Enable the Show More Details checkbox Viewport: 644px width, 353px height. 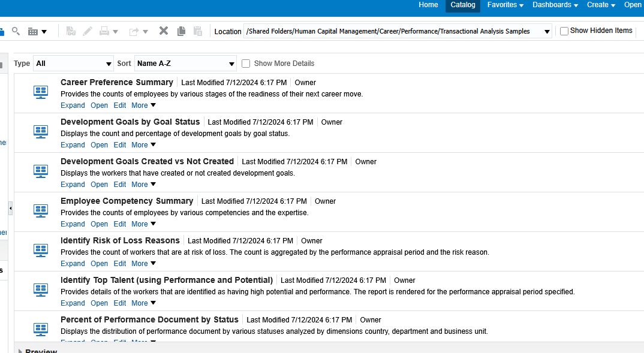(246, 64)
